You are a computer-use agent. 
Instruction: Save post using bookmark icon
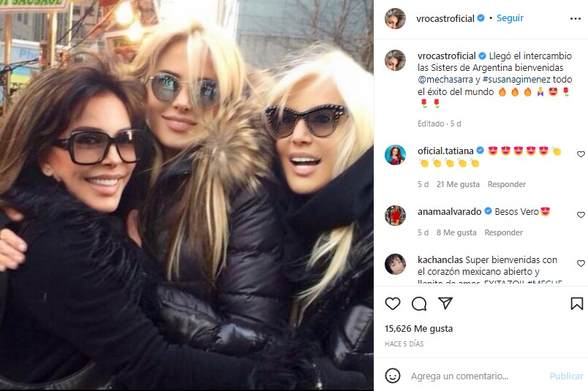(x=577, y=303)
